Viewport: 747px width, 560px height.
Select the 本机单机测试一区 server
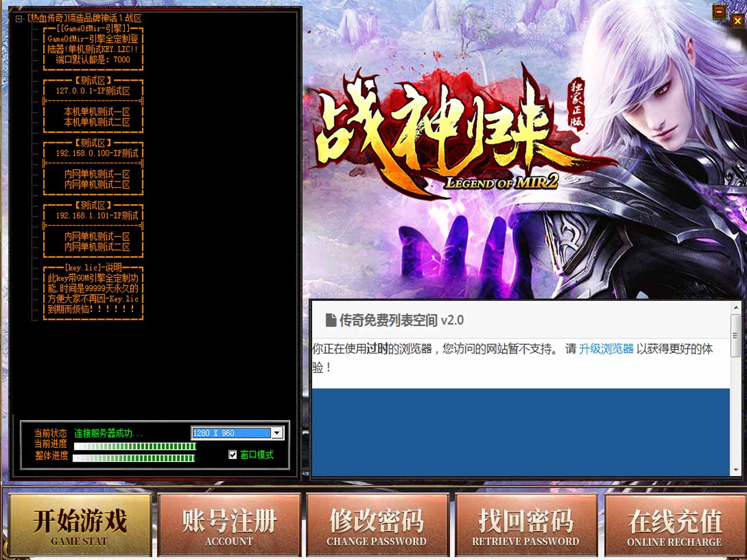[97, 111]
